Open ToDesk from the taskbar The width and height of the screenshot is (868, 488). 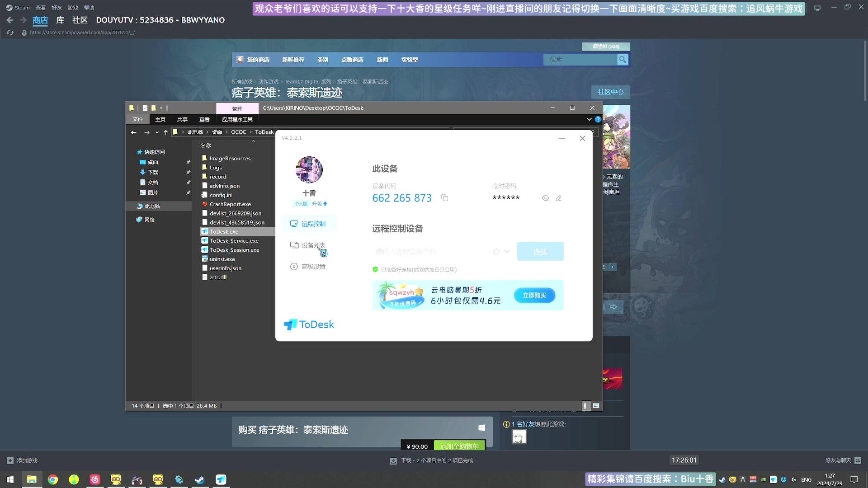221,479
